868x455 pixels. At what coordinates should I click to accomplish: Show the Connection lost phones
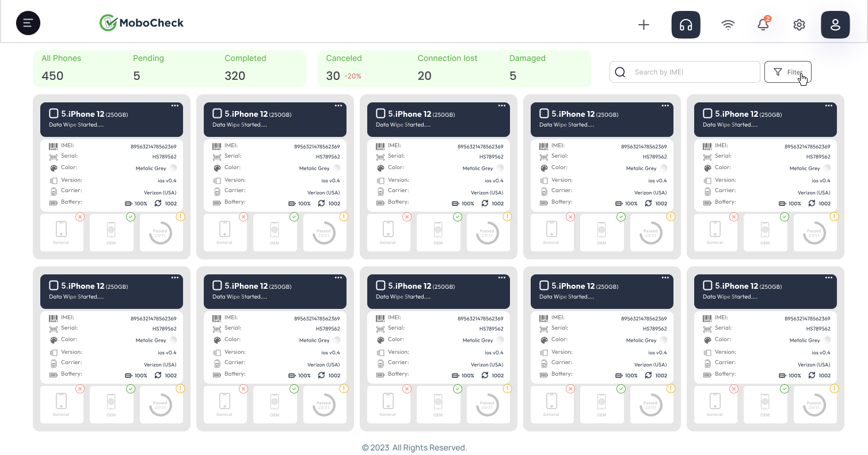pos(447,68)
